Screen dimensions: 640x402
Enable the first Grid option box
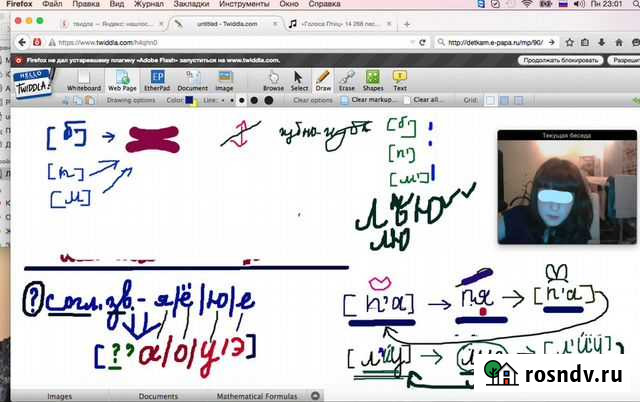point(489,100)
